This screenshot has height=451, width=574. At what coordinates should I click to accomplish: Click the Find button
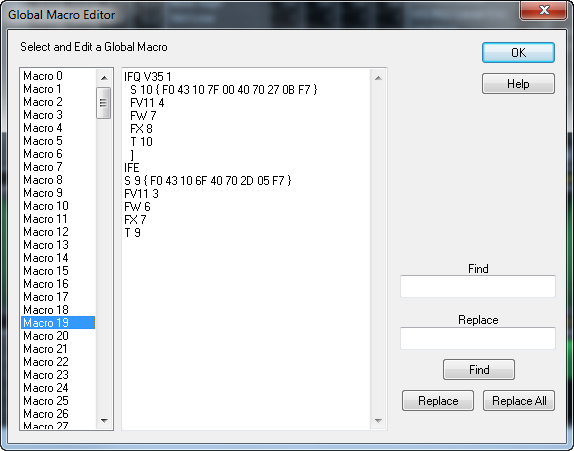pos(479,370)
